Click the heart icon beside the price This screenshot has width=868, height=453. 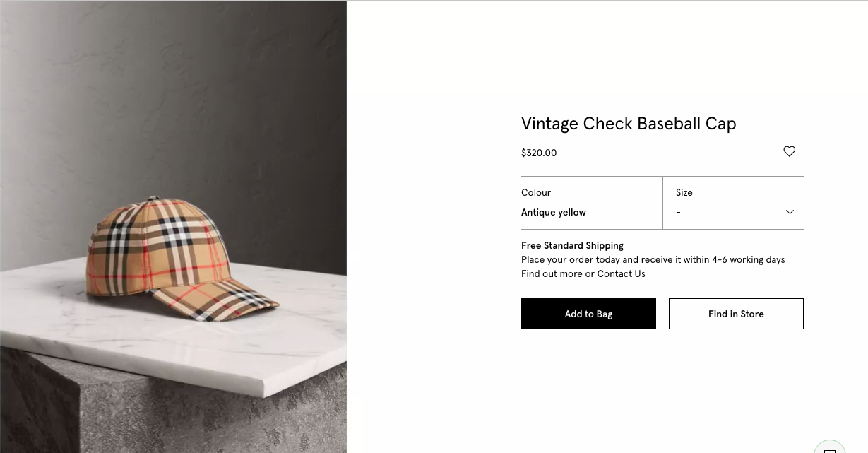click(789, 151)
